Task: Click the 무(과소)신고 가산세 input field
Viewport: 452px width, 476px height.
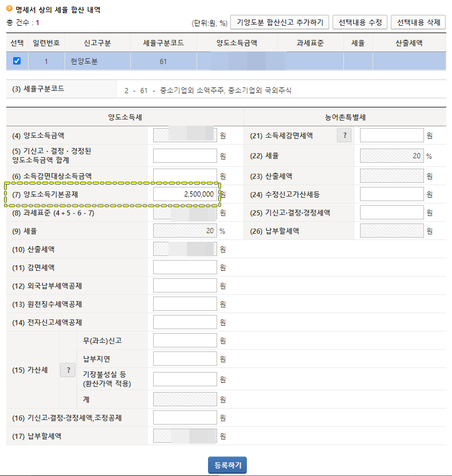Action: (185, 341)
